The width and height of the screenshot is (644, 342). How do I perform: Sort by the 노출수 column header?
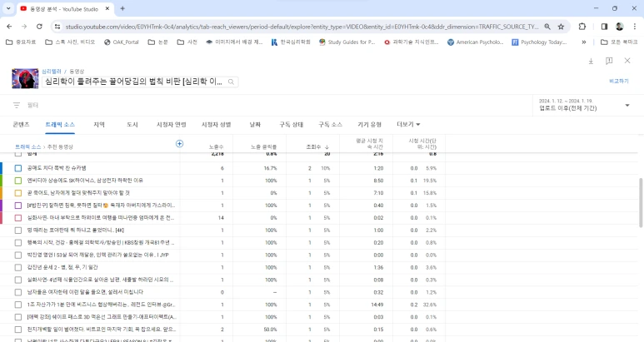pos(216,146)
